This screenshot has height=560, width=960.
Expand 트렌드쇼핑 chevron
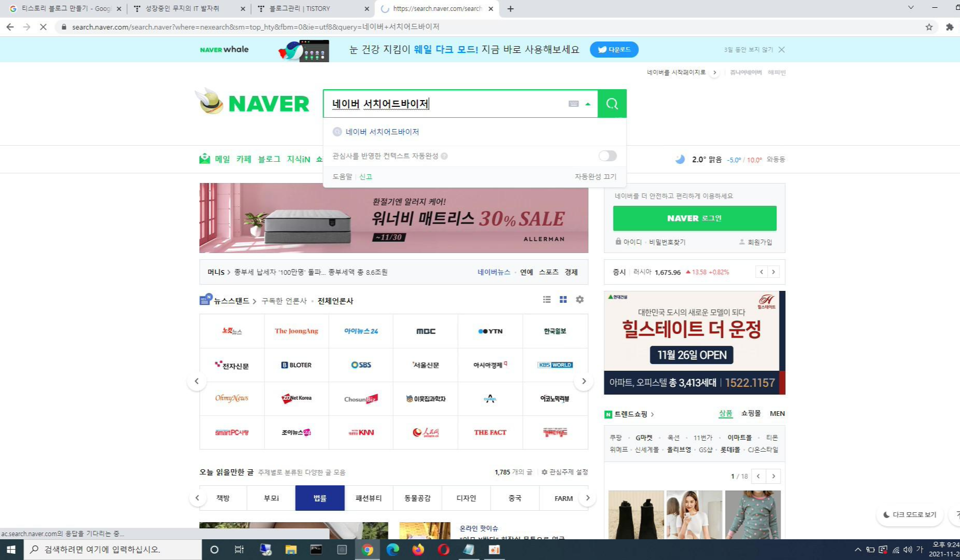(x=652, y=415)
